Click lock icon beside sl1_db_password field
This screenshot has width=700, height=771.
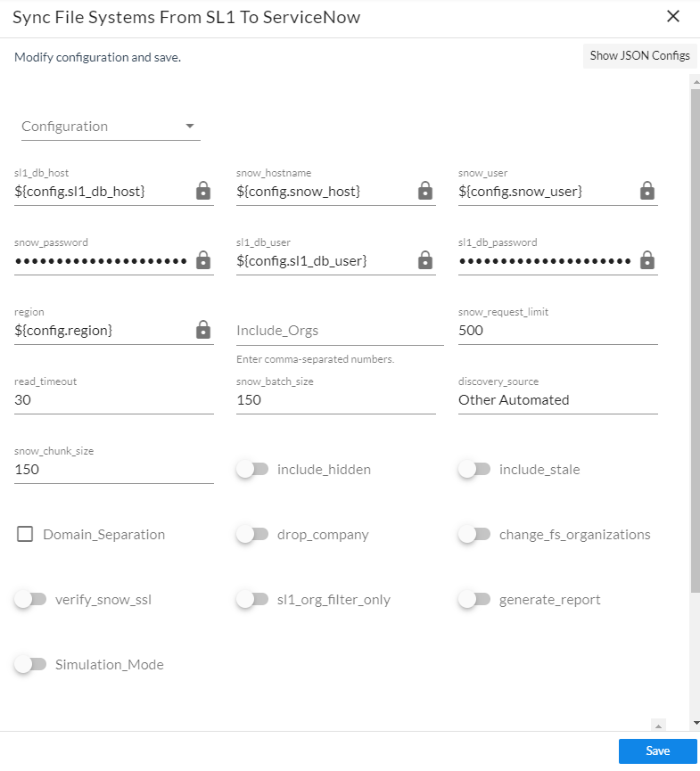(x=647, y=260)
